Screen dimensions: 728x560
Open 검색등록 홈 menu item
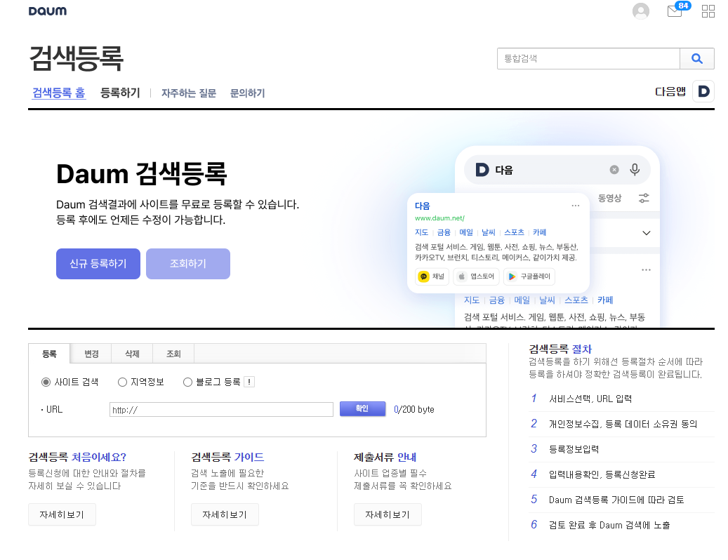[x=58, y=93]
